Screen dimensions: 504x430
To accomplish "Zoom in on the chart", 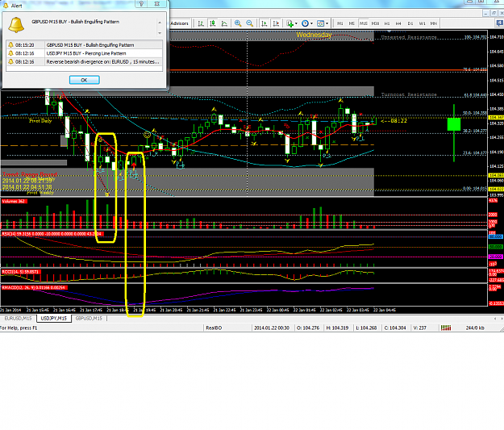I will [x=238, y=23].
